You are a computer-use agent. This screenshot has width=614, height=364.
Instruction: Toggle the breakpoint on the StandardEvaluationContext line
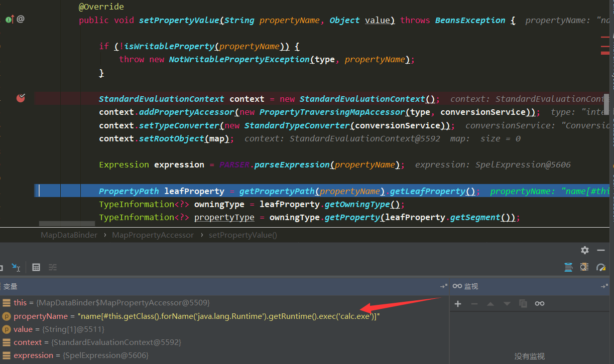pyautogui.click(x=21, y=98)
